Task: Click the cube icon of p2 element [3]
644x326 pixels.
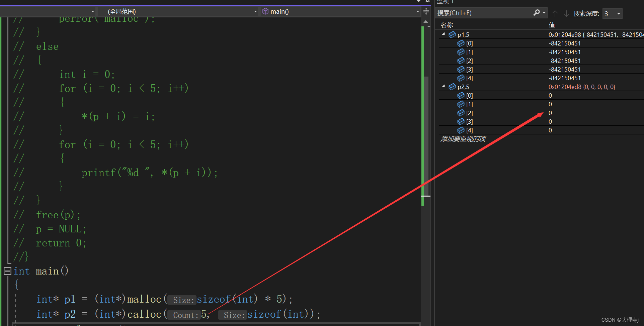Action: point(461,121)
